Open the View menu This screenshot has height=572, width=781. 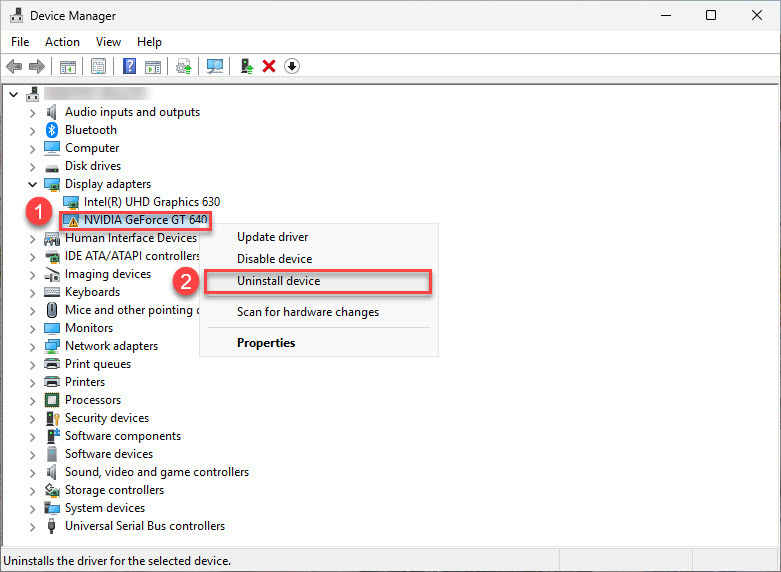pos(108,42)
